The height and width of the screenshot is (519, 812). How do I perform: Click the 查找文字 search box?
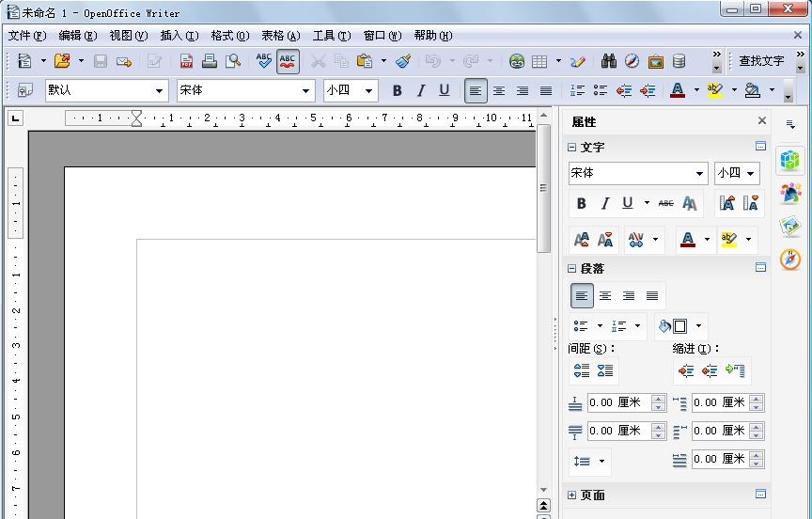pyautogui.click(x=760, y=61)
